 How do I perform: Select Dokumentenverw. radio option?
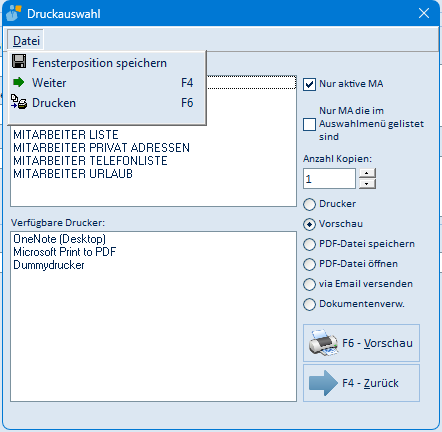pos(309,304)
